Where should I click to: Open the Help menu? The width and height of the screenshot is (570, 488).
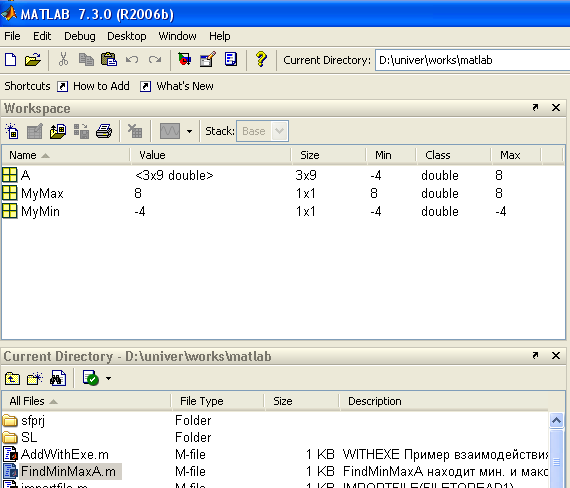tap(220, 36)
